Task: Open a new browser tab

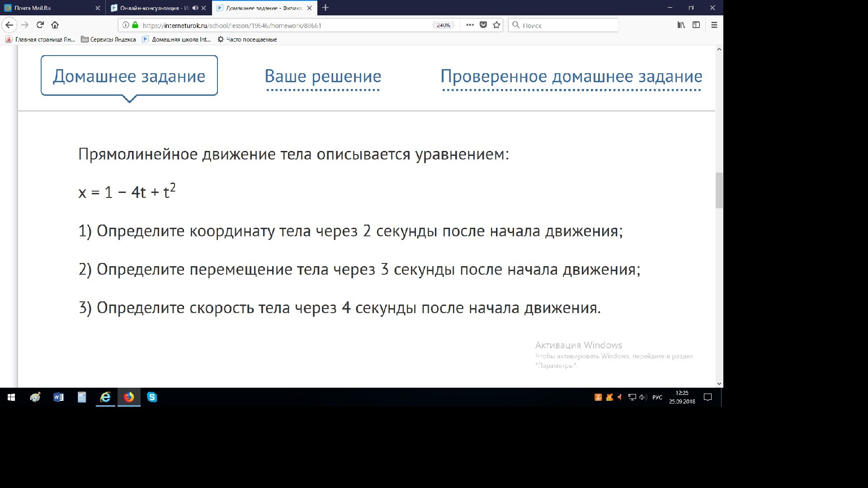Action: [x=325, y=8]
